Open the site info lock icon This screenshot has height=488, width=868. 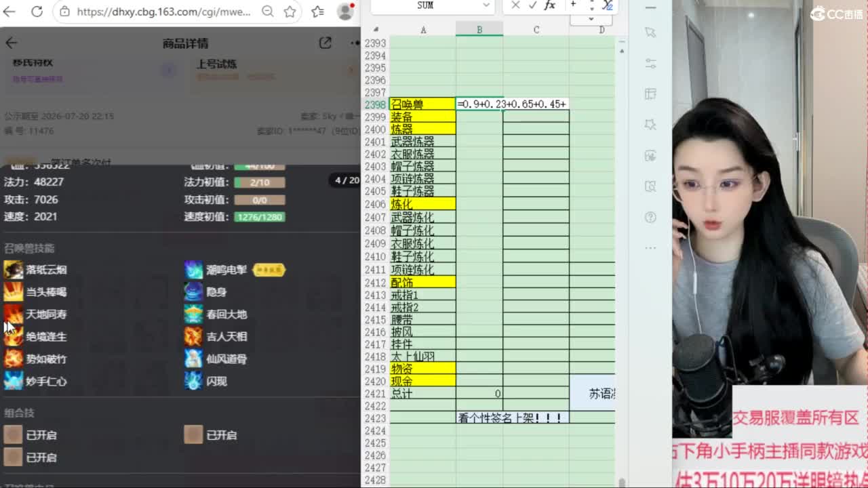pyautogui.click(x=64, y=12)
